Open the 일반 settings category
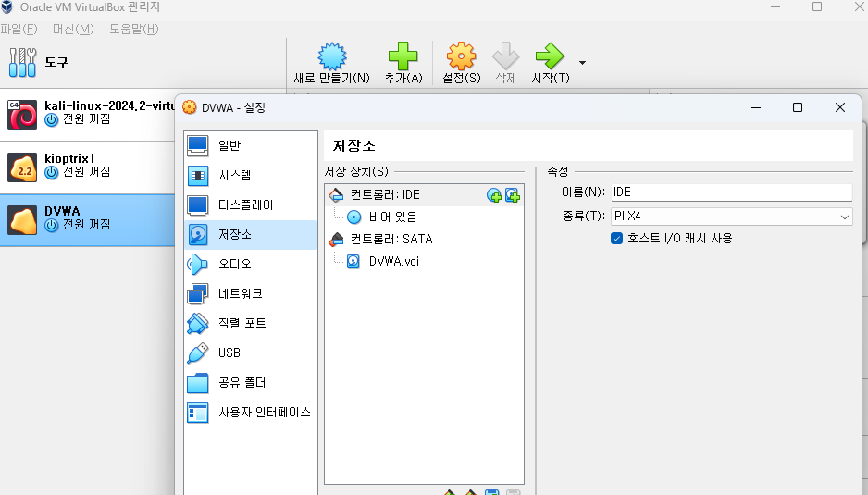 click(251, 145)
